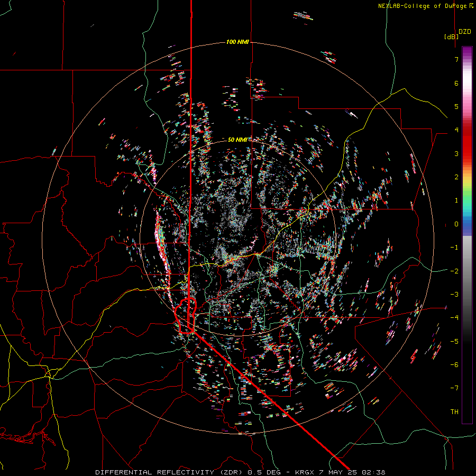The width and height of the screenshot is (476, 476).
Task: Click the 0 value on the color scale
Action: click(x=456, y=224)
